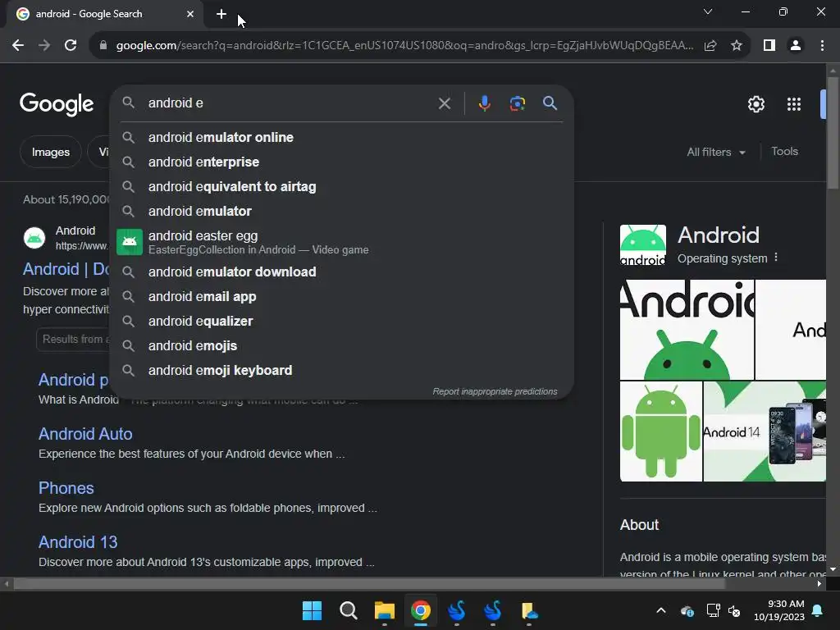
Task: Open Windows taskbar search
Action: [348, 610]
